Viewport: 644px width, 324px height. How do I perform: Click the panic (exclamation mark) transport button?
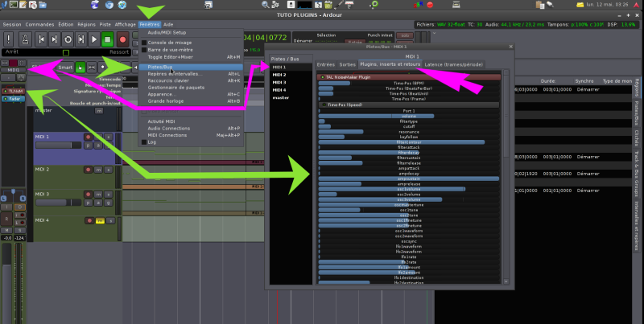pyautogui.click(x=8, y=39)
